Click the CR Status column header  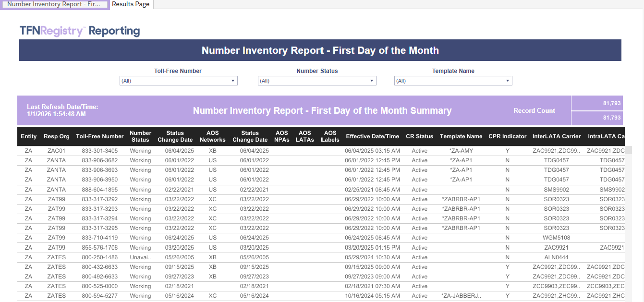420,136
